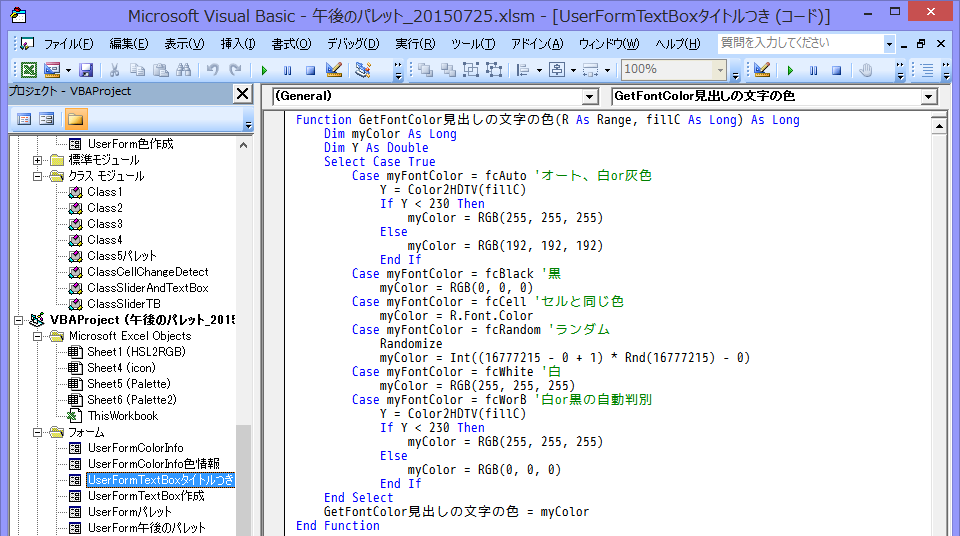Open the 表示(V) menu

pos(184,43)
